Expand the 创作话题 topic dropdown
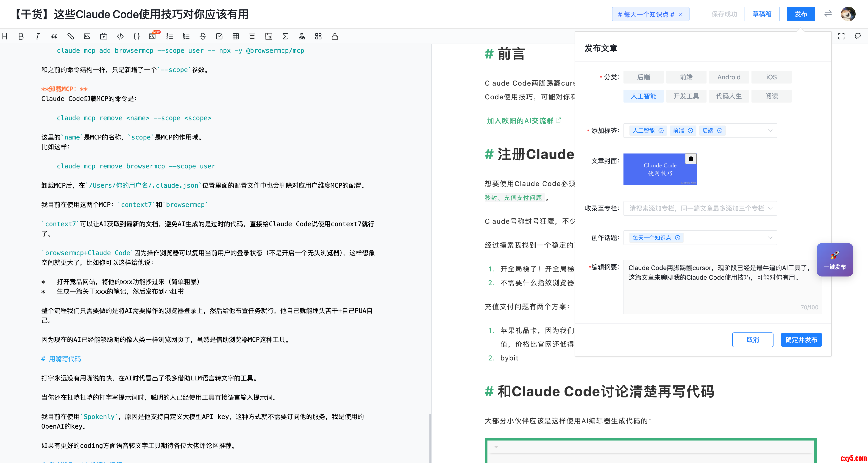Viewport: 868px width, 463px height. tap(770, 238)
